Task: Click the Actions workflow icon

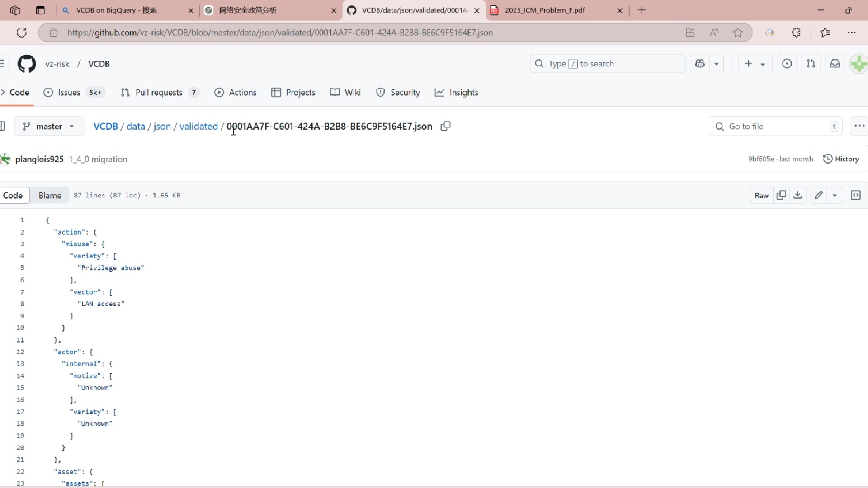Action: pyautogui.click(x=219, y=92)
